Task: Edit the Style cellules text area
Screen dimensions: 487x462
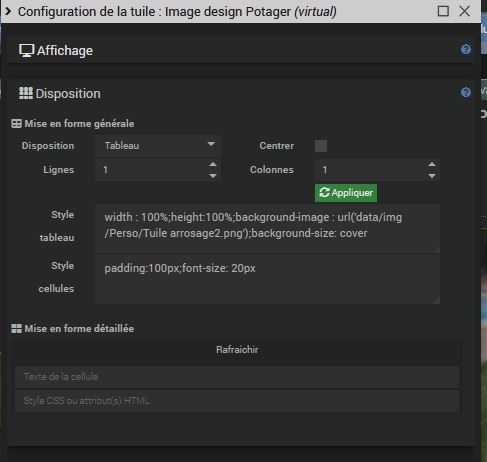Action: (267, 279)
